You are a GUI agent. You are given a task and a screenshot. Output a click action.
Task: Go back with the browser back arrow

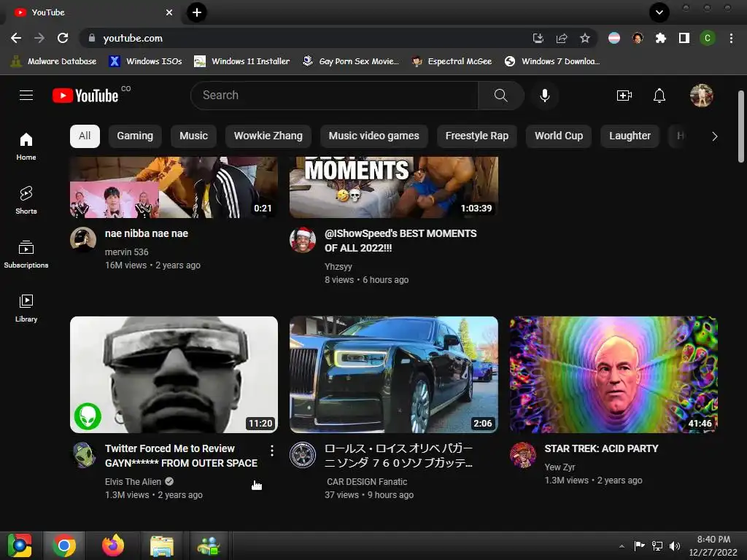click(x=16, y=38)
